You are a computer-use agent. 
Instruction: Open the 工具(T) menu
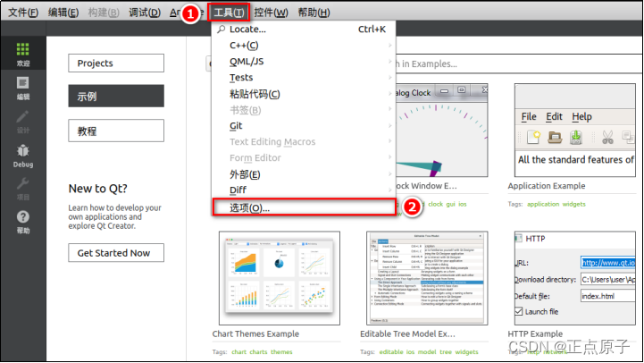click(x=229, y=13)
